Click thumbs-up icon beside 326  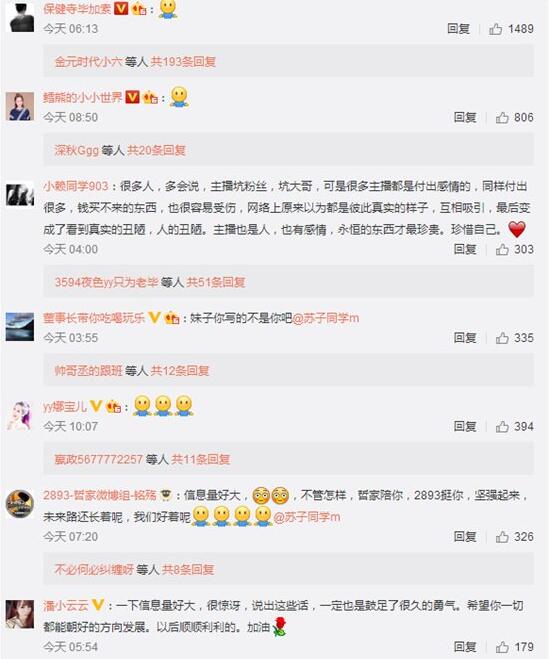click(502, 537)
